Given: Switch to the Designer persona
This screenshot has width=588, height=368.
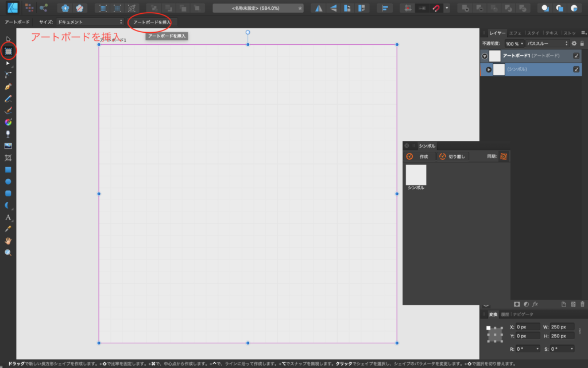Looking at the screenshot, I should pos(13,7).
